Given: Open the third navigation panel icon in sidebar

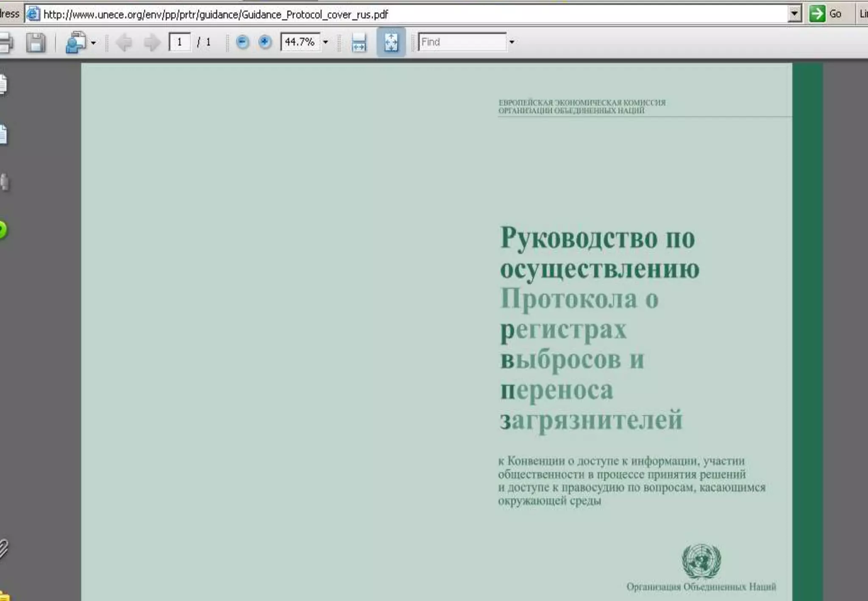Looking at the screenshot, I should [x=4, y=182].
